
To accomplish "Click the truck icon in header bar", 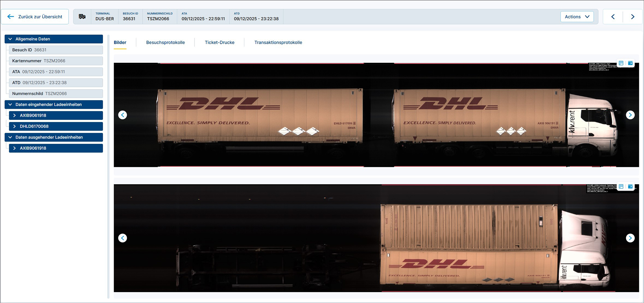I will click(82, 17).
